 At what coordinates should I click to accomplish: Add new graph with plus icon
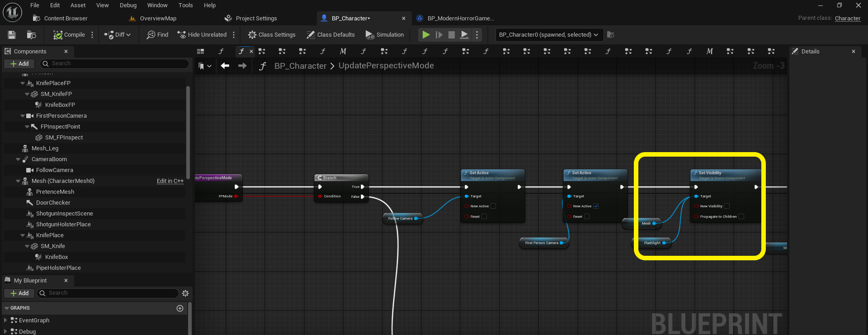[180, 308]
